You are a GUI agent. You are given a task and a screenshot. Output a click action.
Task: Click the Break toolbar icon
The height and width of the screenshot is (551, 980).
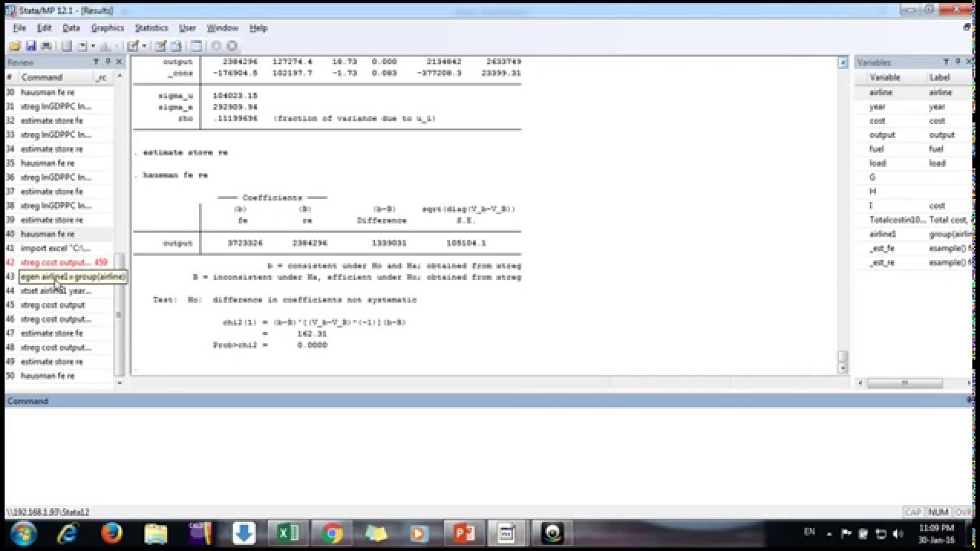pos(232,46)
